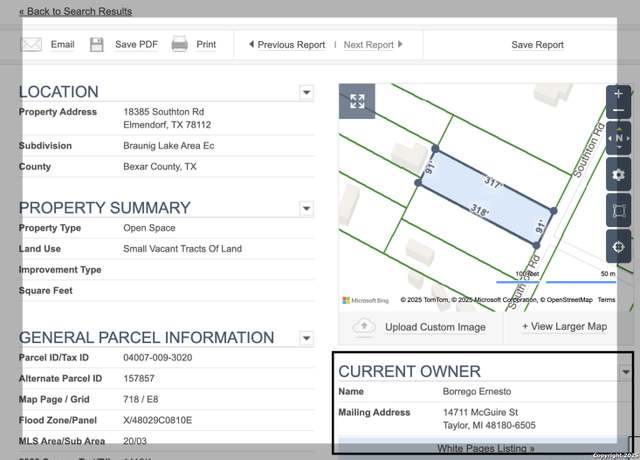Open map settings gear
Image resolution: width=640 pixels, height=460 pixels.
click(x=619, y=175)
